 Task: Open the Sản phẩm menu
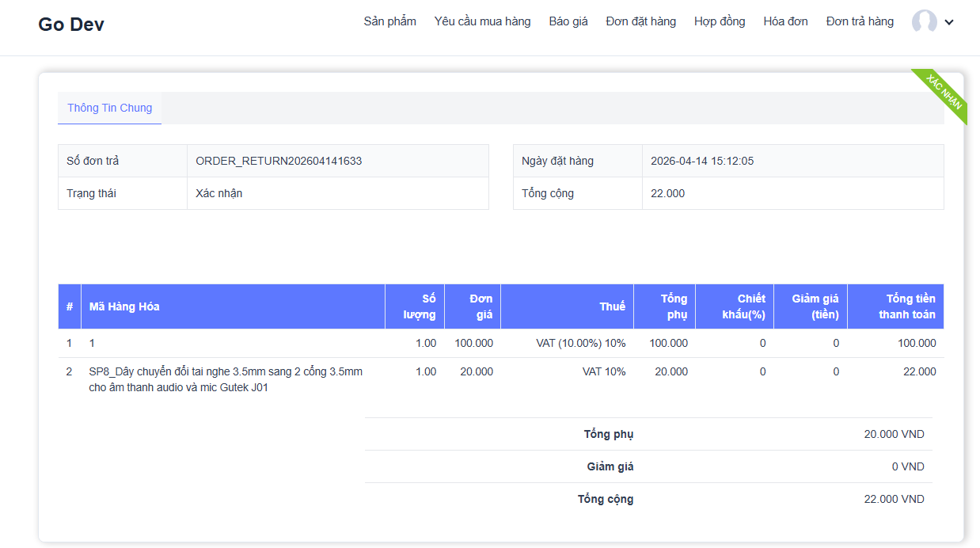click(389, 21)
